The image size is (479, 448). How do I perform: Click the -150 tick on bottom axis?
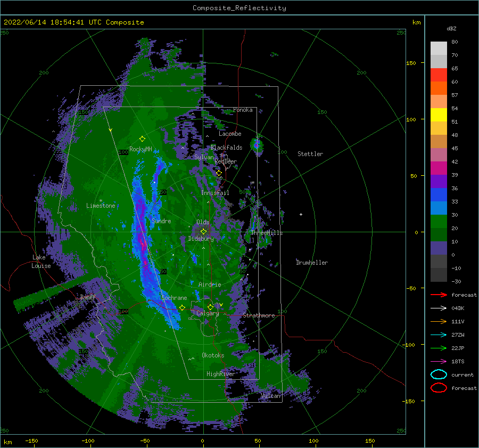[x=31, y=441]
